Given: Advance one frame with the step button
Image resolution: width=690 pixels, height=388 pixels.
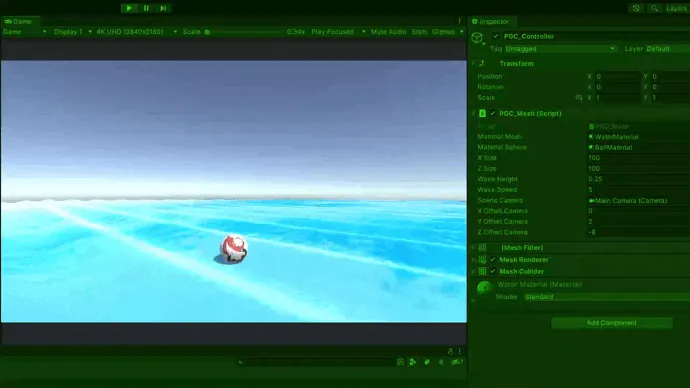Looking at the screenshot, I should 163,8.
